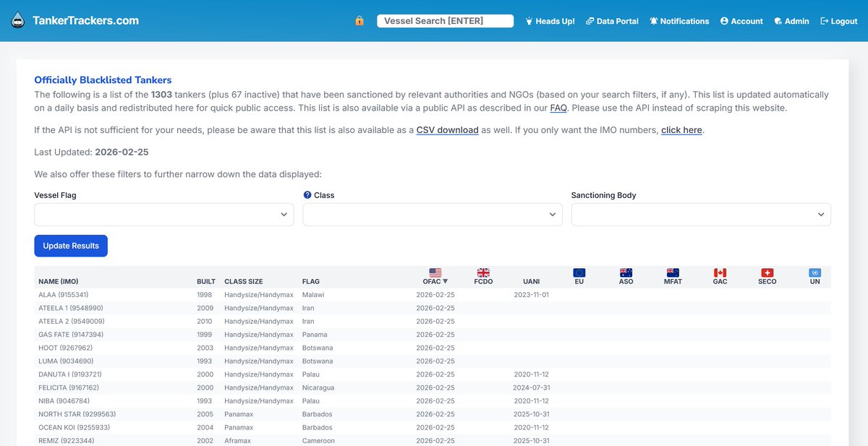Open the Sanctioning Body dropdown

[701, 215]
